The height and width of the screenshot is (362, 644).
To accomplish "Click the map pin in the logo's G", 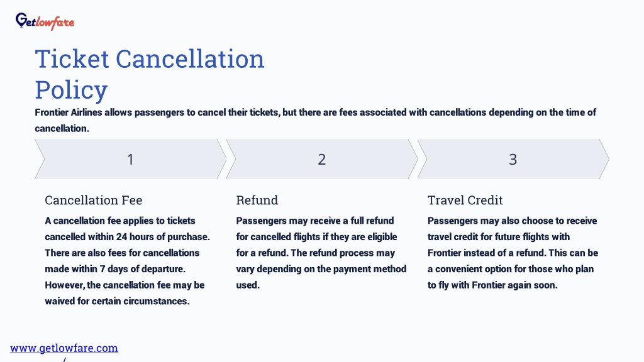I will click(x=21, y=21).
